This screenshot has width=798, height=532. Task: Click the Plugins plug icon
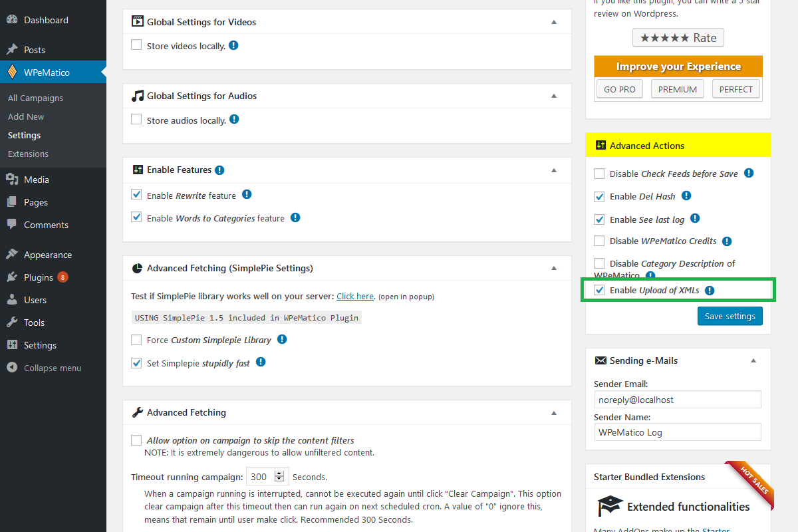(12, 277)
